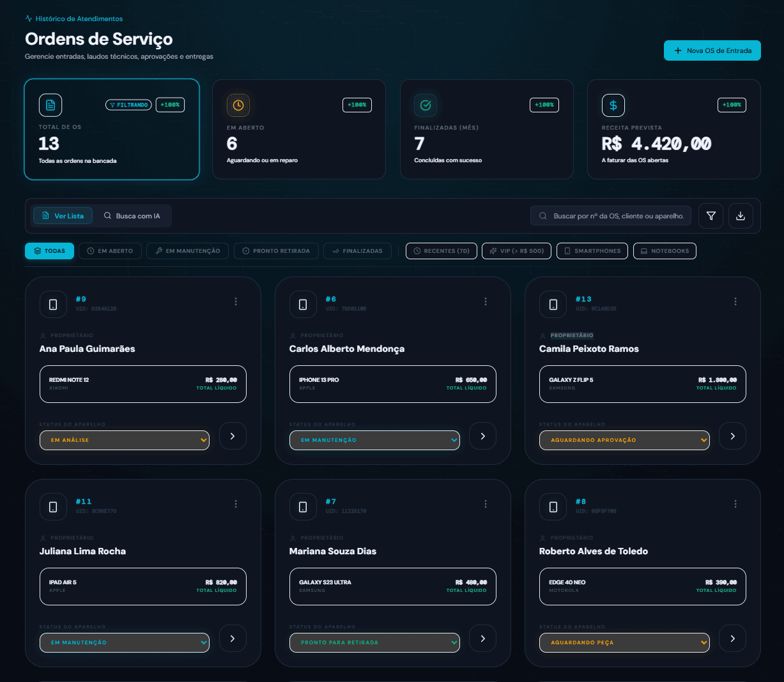784x682 pixels.
Task: Open order #8 details with arrow button
Action: (x=733, y=639)
